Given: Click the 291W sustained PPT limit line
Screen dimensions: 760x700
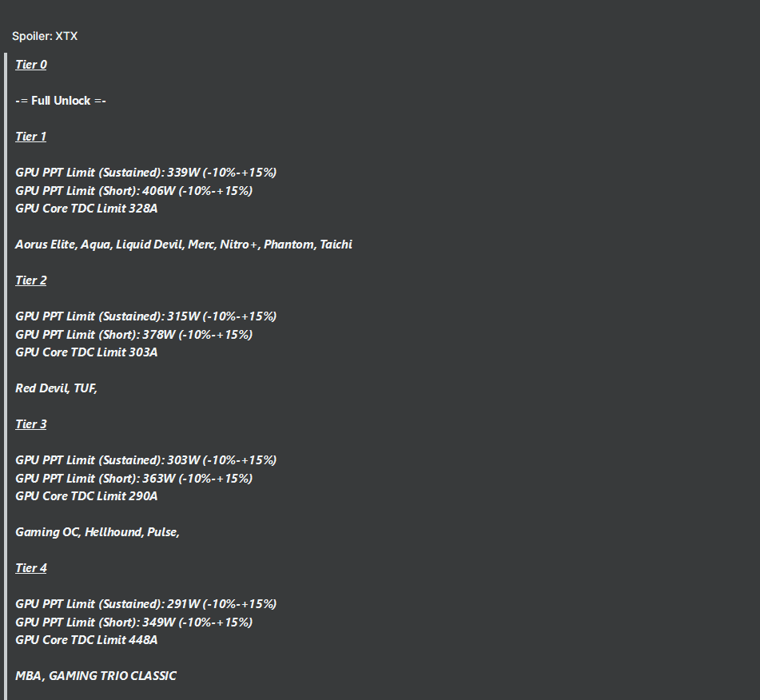Looking at the screenshot, I should [x=146, y=604].
